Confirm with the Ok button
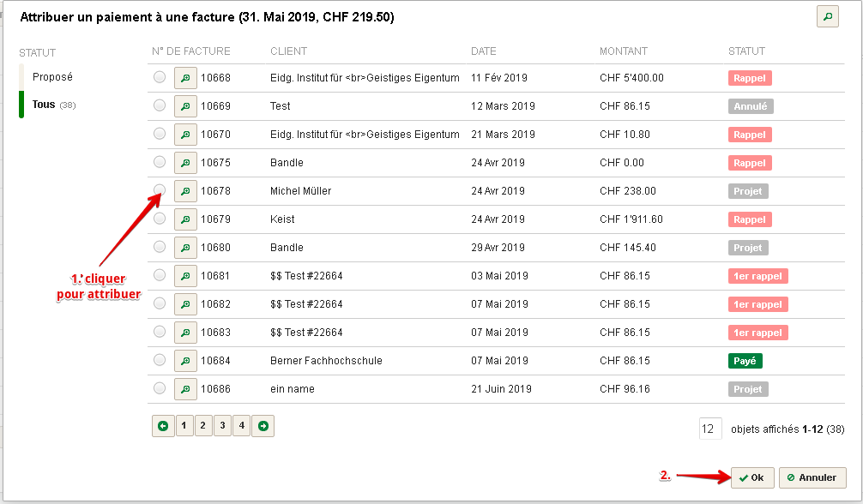 [x=752, y=477]
